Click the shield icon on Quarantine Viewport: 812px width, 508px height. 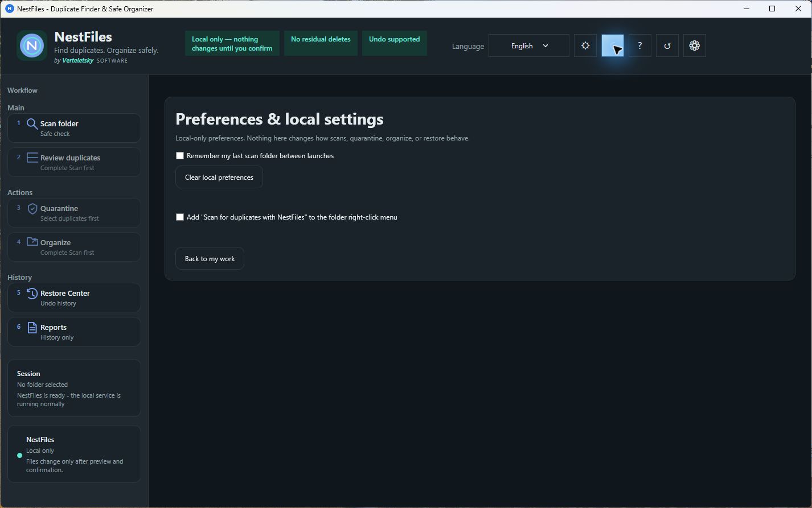pyautogui.click(x=32, y=208)
